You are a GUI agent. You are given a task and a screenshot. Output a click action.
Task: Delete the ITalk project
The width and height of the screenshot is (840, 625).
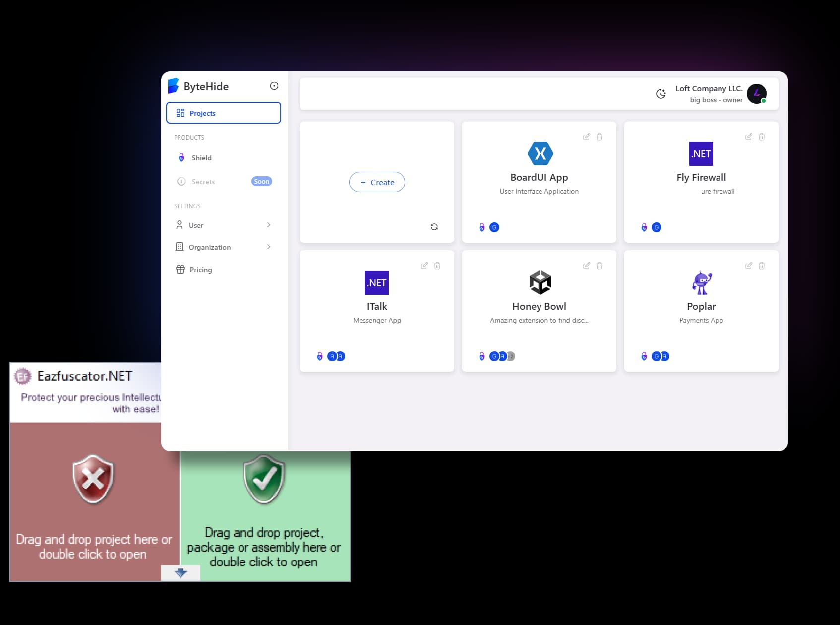[x=437, y=266]
